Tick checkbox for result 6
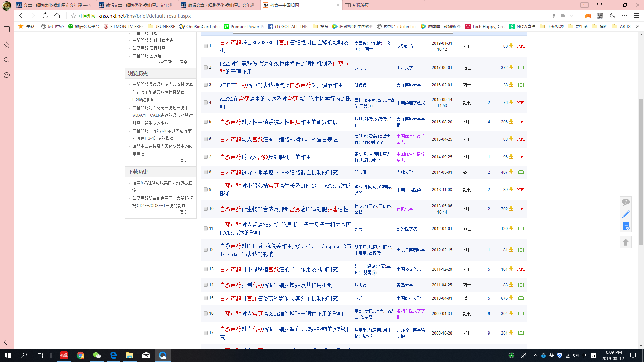The height and width of the screenshot is (362, 644). (206, 139)
